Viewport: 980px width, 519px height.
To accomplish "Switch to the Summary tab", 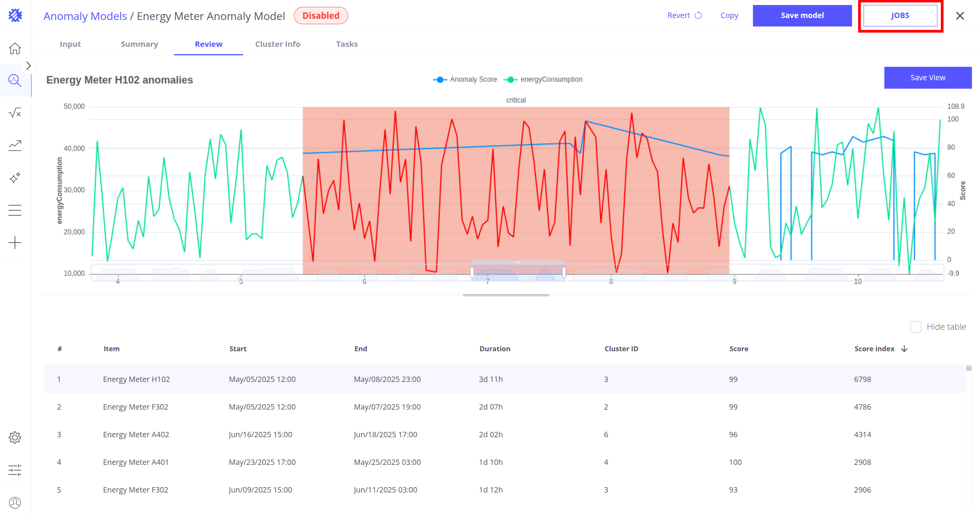I will pos(139,44).
